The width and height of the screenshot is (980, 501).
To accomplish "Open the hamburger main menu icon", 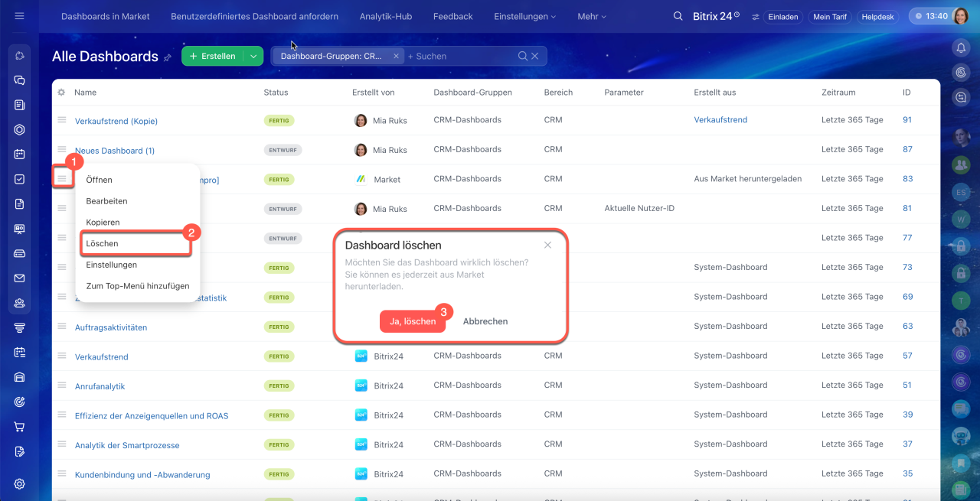I will [19, 16].
